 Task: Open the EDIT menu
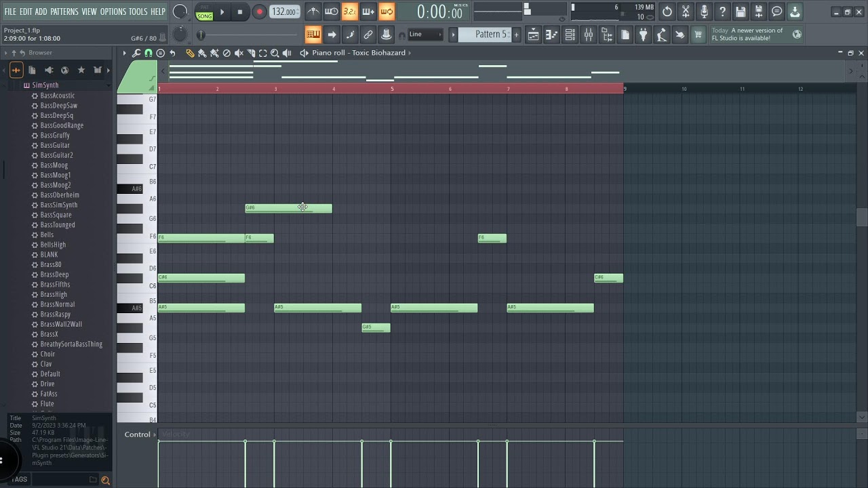point(26,12)
